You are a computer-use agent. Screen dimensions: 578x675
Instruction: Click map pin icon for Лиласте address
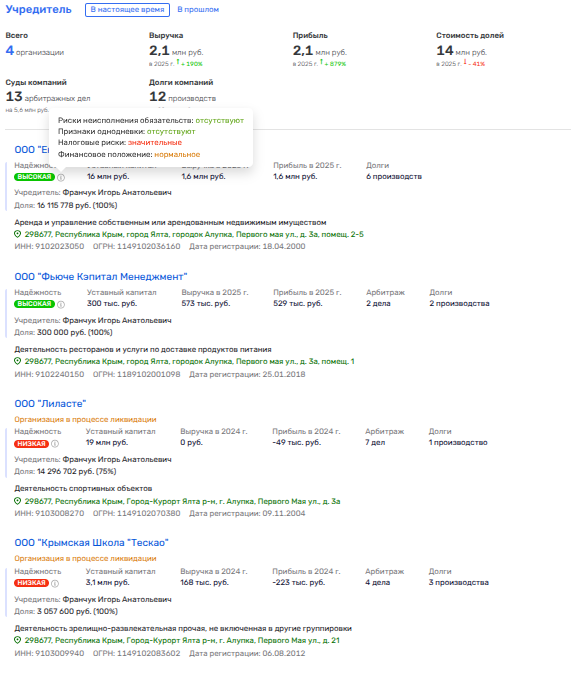tap(18, 501)
